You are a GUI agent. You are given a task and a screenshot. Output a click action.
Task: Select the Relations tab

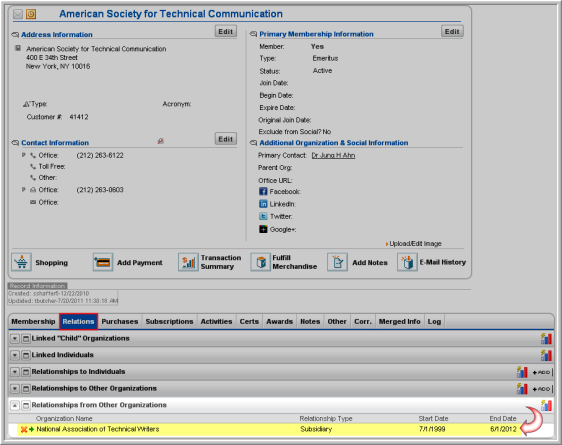[x=78, y=321]
